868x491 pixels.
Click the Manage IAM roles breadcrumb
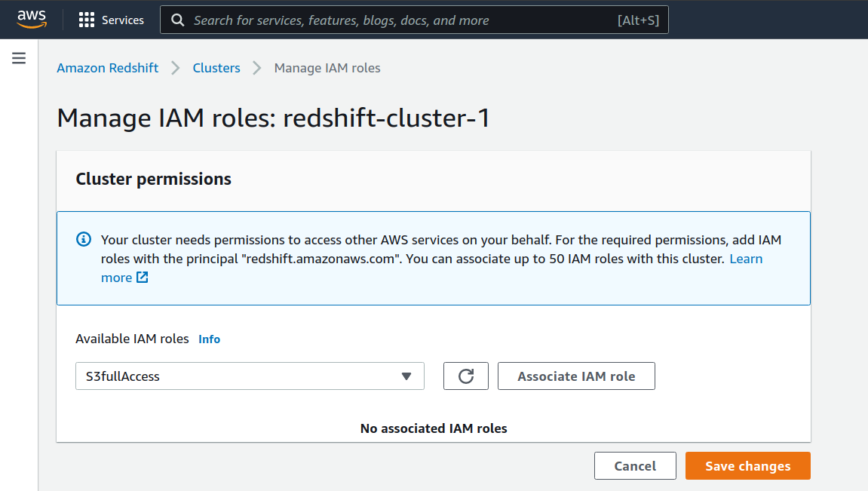click(327, 68)
